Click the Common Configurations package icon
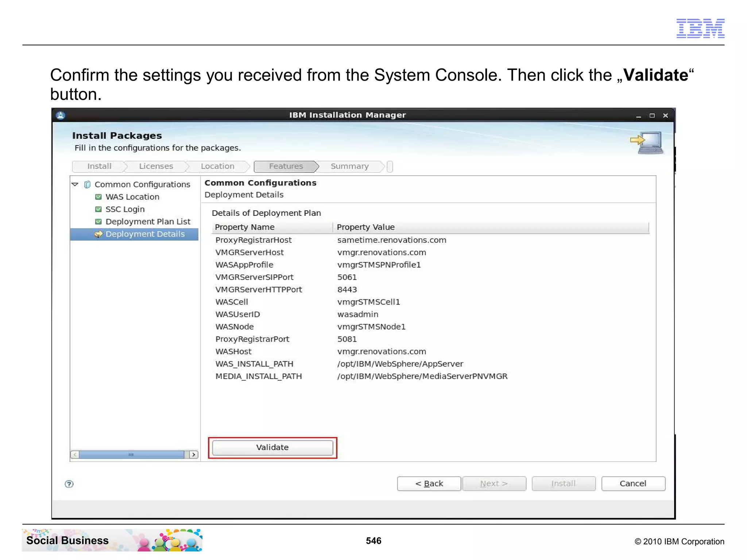This screenshot has height=560, width=747. pyautogui.click(x=87, y=184)
